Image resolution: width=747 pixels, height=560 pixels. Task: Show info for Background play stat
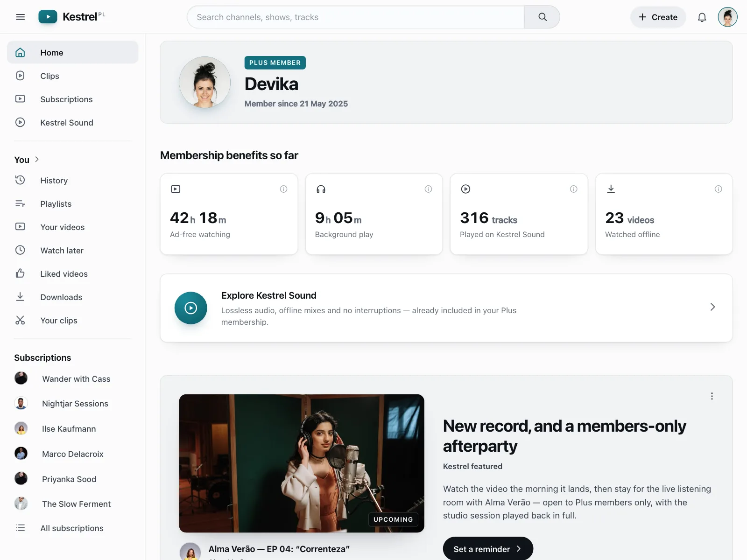pos(428,189)
